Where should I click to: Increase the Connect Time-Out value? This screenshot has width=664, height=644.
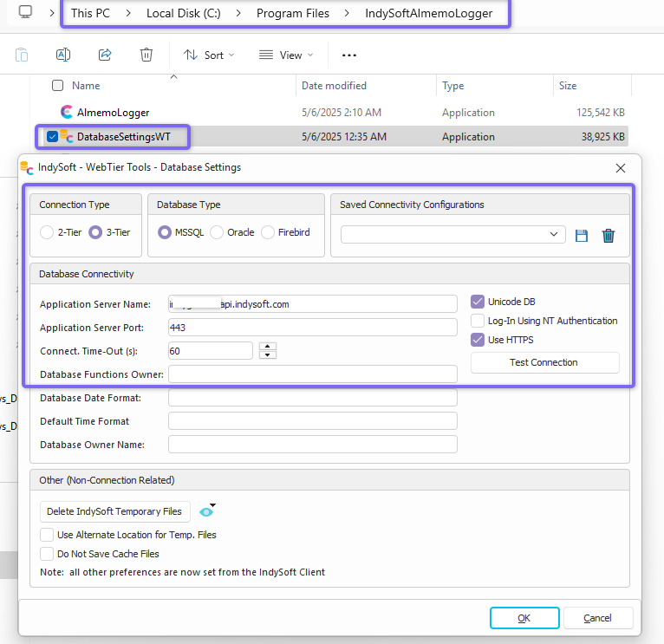point(268,347)
